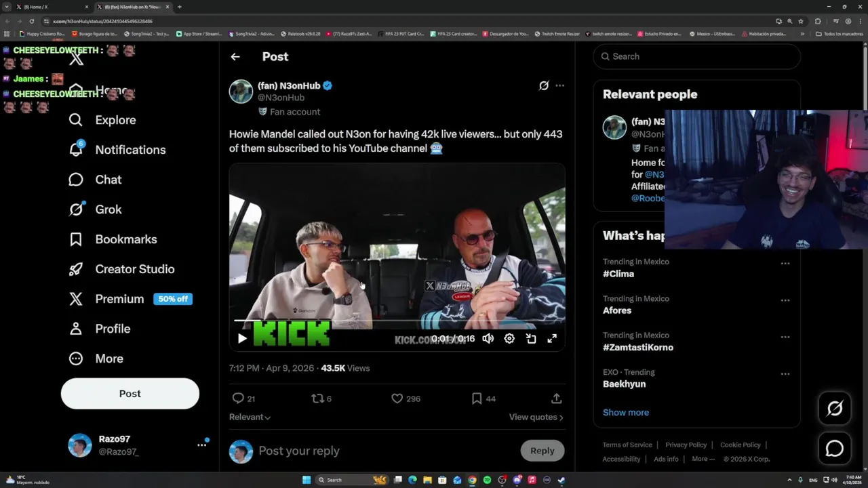Open more options for the Afores trend
The image size is (868, 488).
click(x=785, y=300)
